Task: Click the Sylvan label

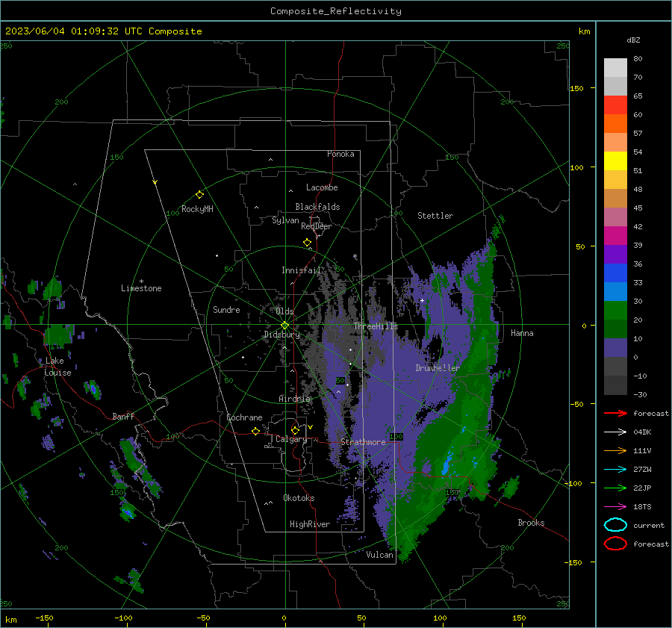Action: (285, 220)
